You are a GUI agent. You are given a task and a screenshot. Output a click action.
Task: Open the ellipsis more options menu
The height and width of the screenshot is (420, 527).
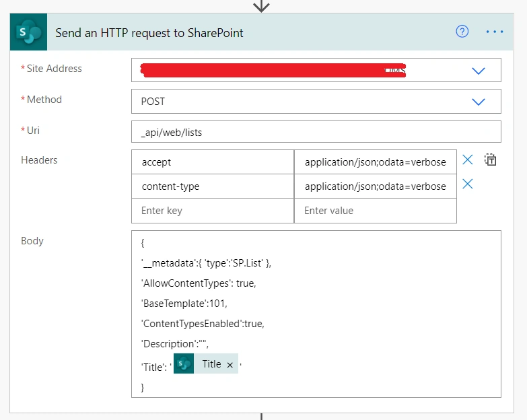495,32
